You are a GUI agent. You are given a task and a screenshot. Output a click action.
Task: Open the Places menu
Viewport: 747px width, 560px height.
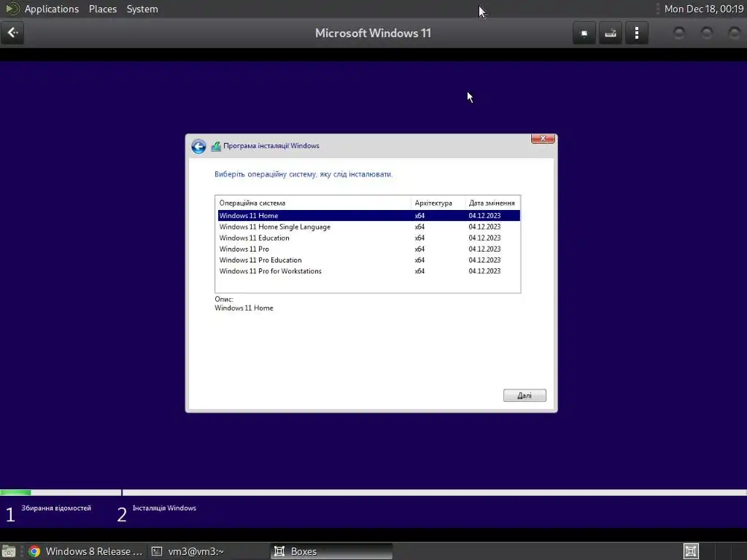(102, 9)
